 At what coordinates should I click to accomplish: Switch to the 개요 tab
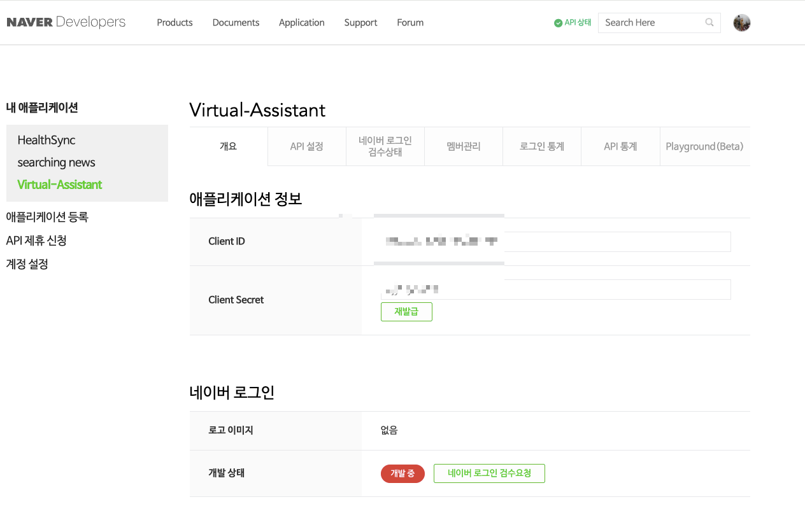(x=229, y=146)
